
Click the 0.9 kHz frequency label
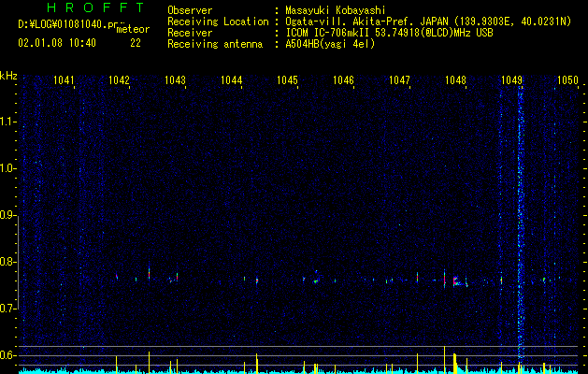[x=8, y=215]
